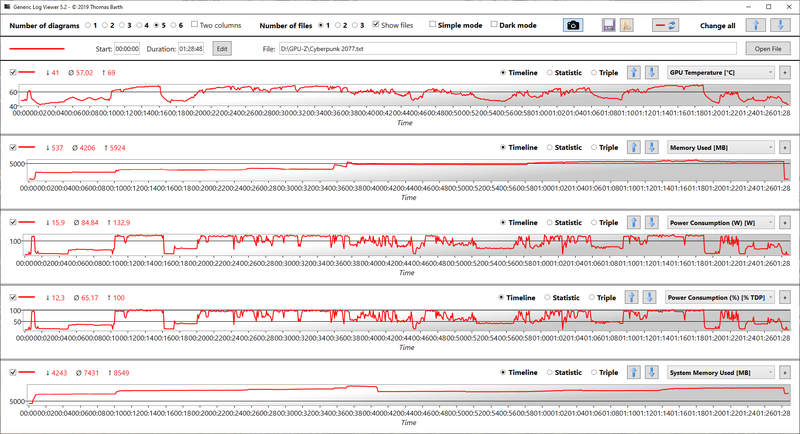Uncheck the Show files checkbox

tap(376, 24)
